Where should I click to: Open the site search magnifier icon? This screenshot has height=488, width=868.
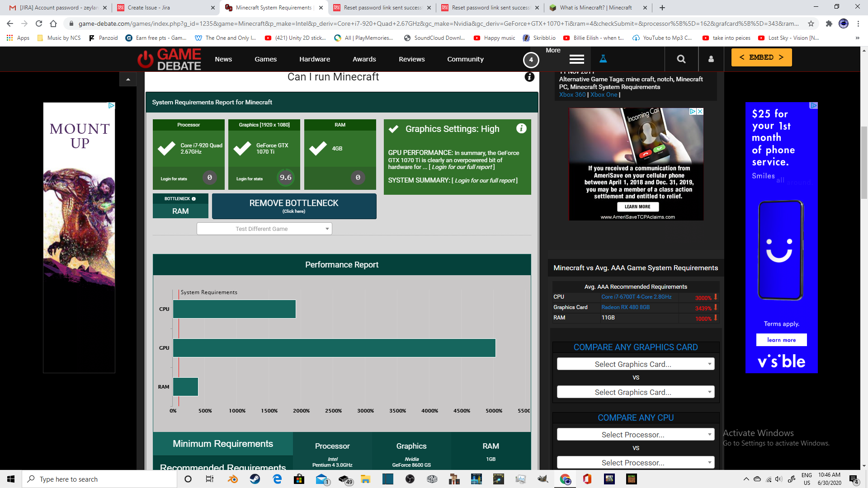(681, 59)
